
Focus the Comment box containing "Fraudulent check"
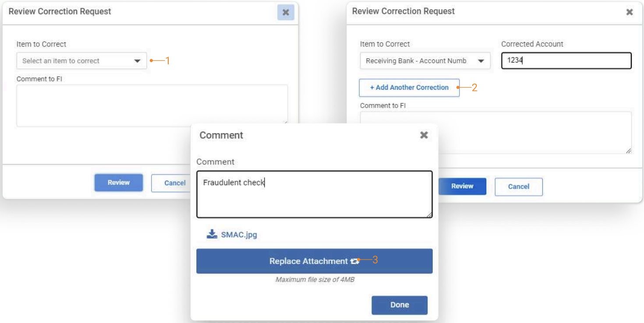click(314, 194)
